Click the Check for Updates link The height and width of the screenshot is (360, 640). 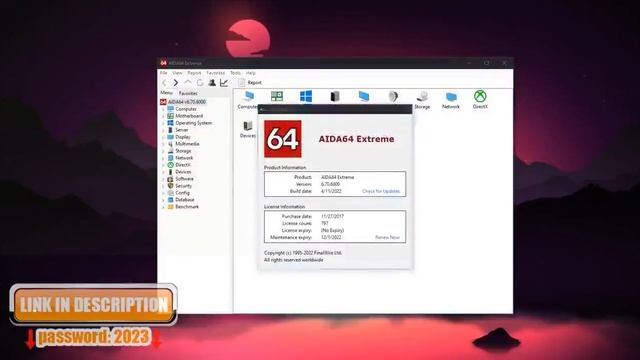(381, 191)
